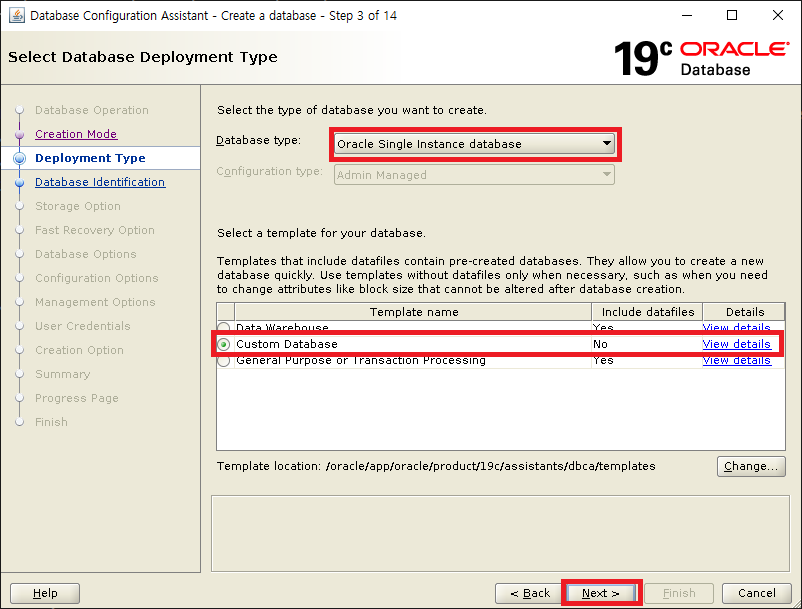Open the Database type dropdown
Image resolution: width=802 pixels, height=609 pixels.
[x=475, y=144]
